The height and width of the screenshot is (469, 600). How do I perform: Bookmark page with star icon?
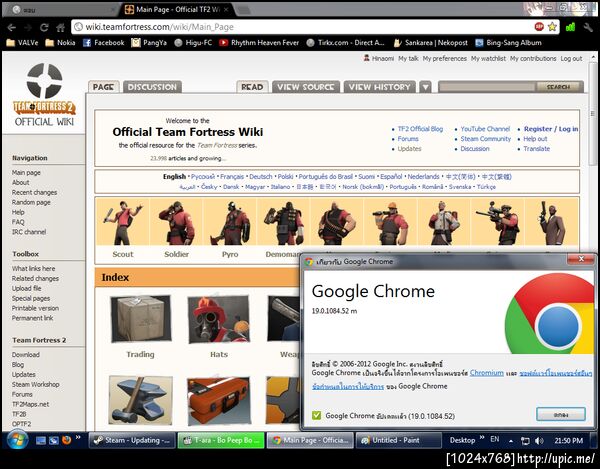[552, 26]
